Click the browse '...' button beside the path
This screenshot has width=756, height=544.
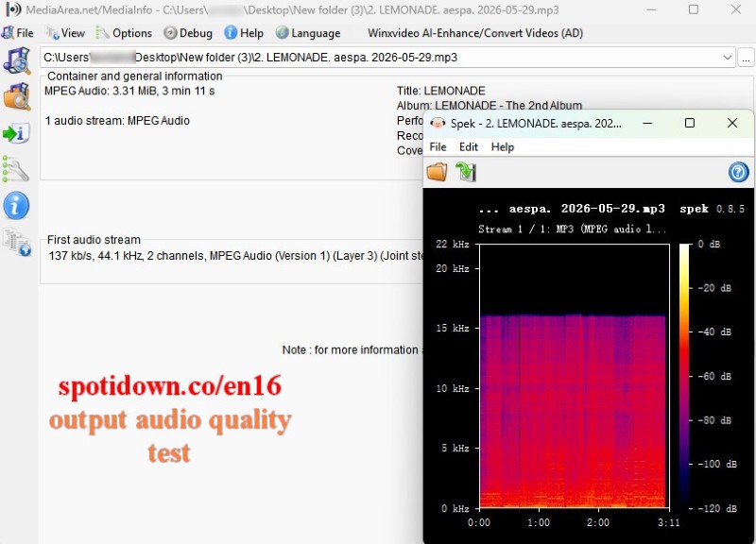[746, 58]
